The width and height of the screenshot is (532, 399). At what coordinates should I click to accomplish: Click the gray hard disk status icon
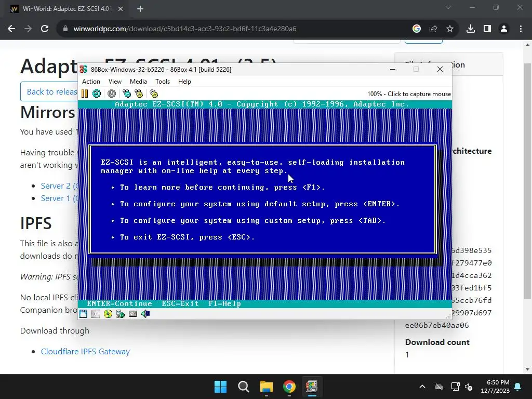click(133, 314)
